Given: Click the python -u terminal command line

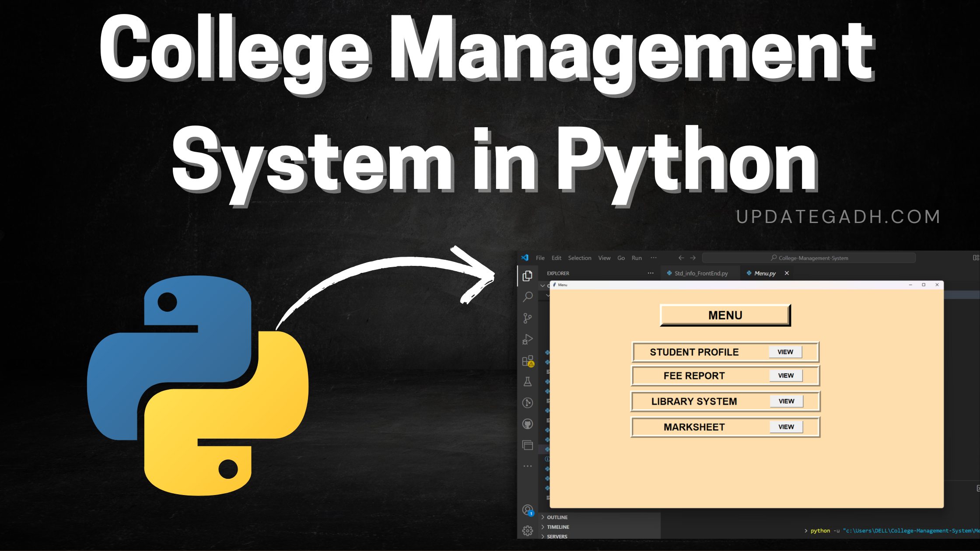Looking at the screenshot, I should coord(892,531).
